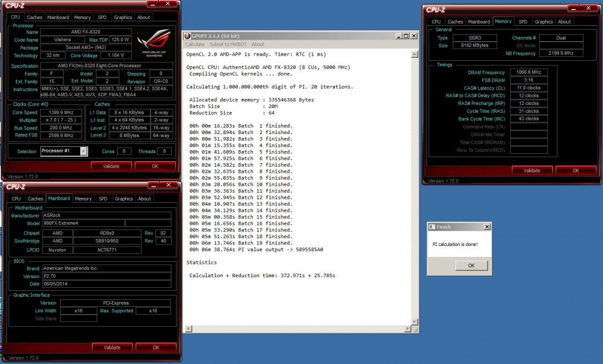This screenshot has height=364, width=603.
Task: Click the Bank Cycle Time value "43 clocks"
Action: 529,119
